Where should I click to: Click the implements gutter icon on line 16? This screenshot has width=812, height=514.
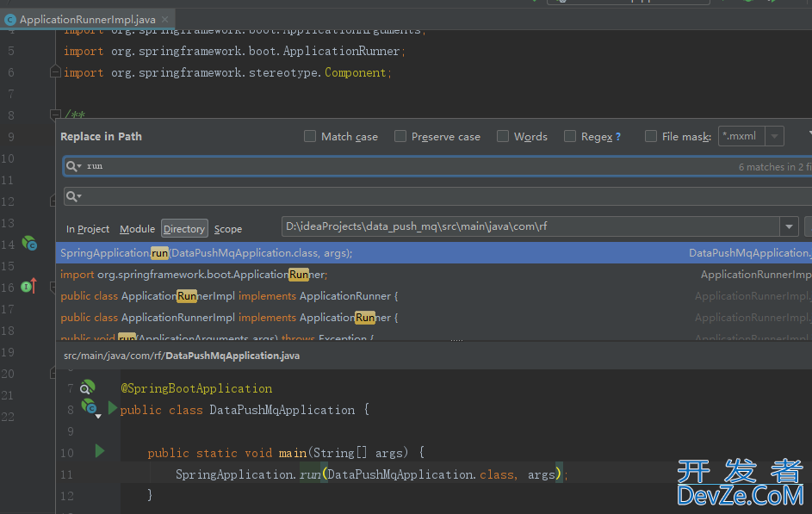(29, 286)
